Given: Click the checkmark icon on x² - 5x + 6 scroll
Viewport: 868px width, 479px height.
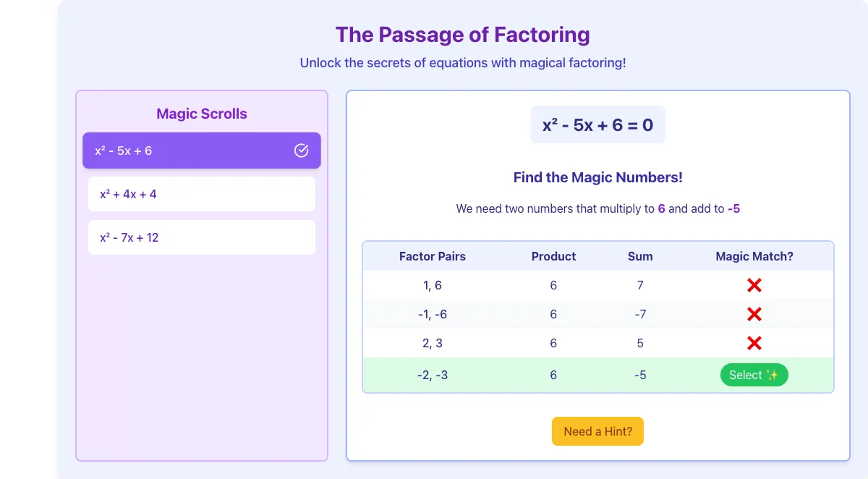Looking at the screenshot, I should (302, 151).
